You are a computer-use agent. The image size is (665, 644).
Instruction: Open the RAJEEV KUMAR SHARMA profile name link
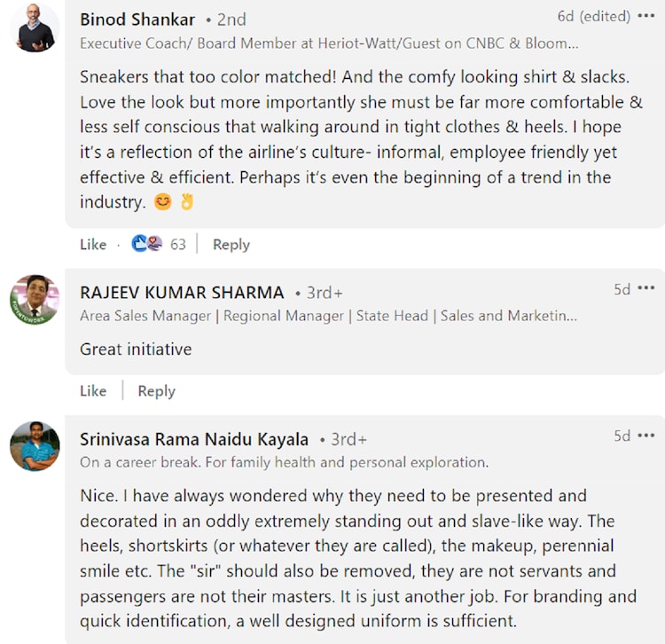pos(182,292)
